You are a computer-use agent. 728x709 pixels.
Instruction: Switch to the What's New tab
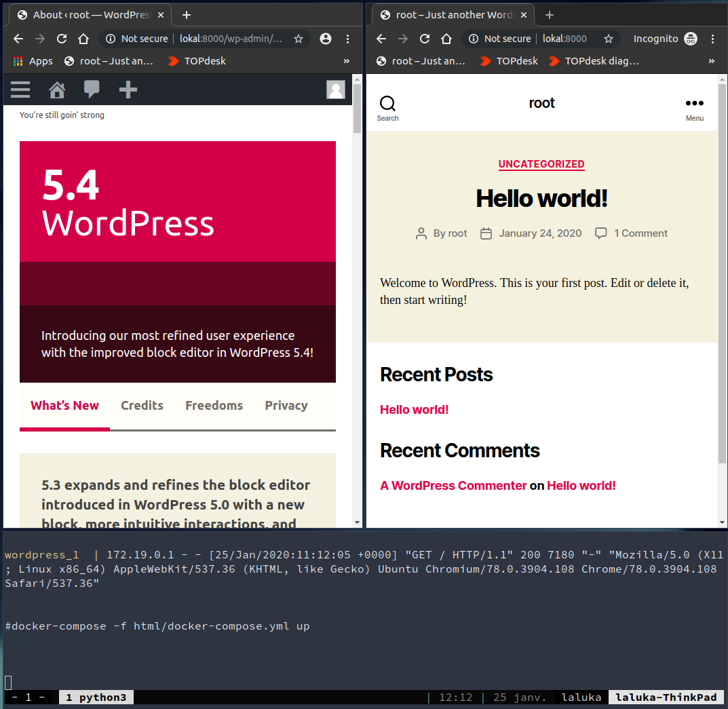click(x=64, y=406)
